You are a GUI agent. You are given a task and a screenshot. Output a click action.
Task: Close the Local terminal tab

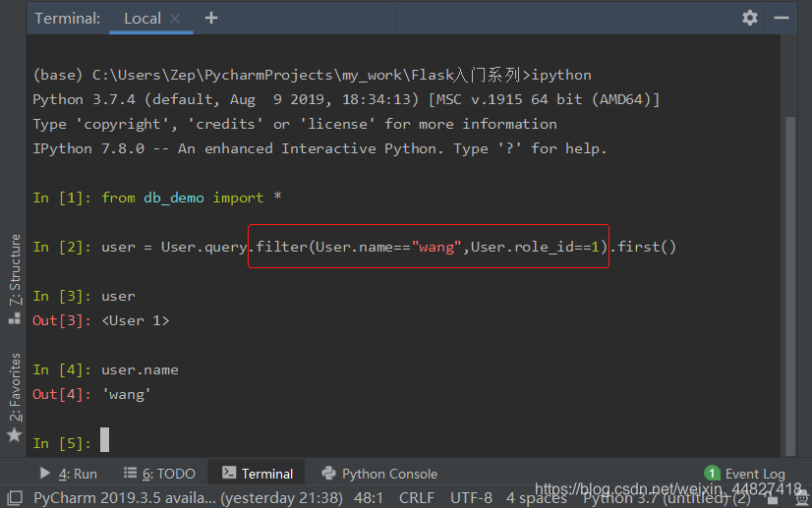click(x=175, y=19)
